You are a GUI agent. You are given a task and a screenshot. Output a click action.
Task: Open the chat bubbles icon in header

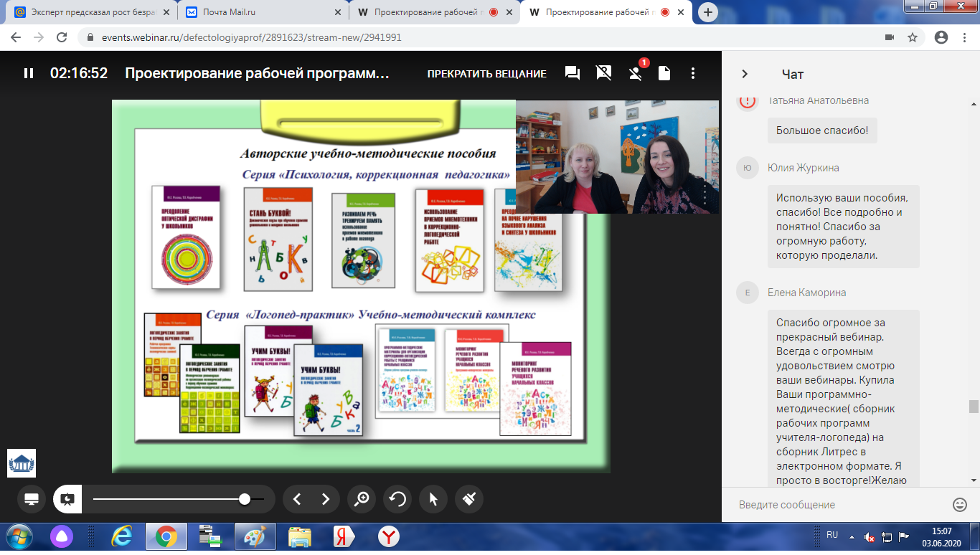tap(572, 73)
